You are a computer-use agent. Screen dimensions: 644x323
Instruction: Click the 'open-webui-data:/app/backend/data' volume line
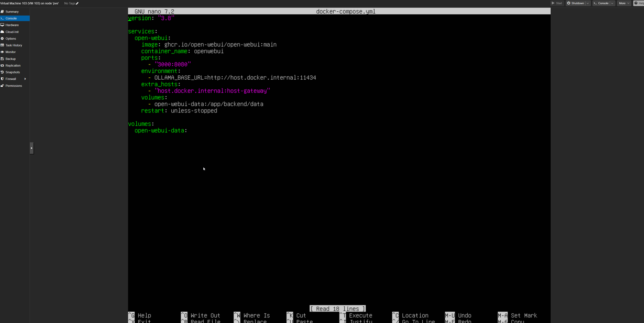(209, 104)
